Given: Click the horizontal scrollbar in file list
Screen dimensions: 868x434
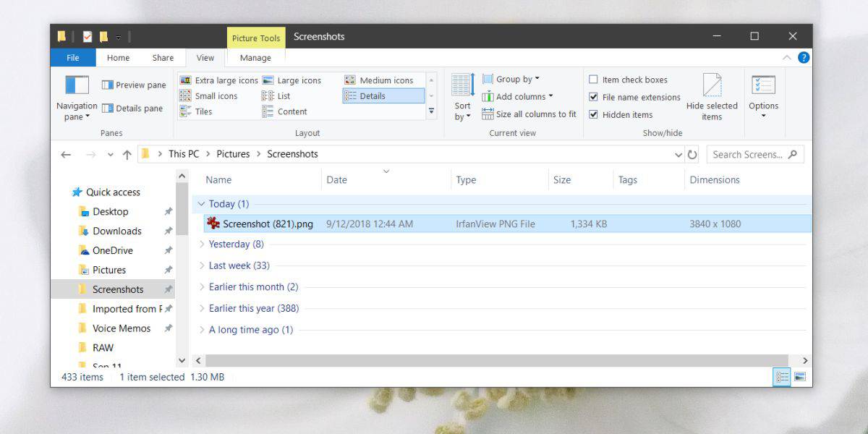Looking at the screenshot, I should (x=492, y=360).
